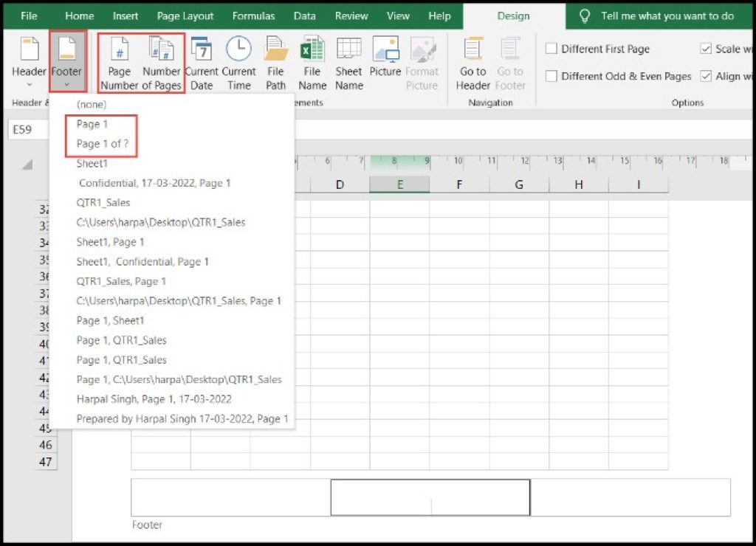This screenshot has height=546, width=756.
Task: Add the File Name to the footer
Action: [x=312, y=61]
